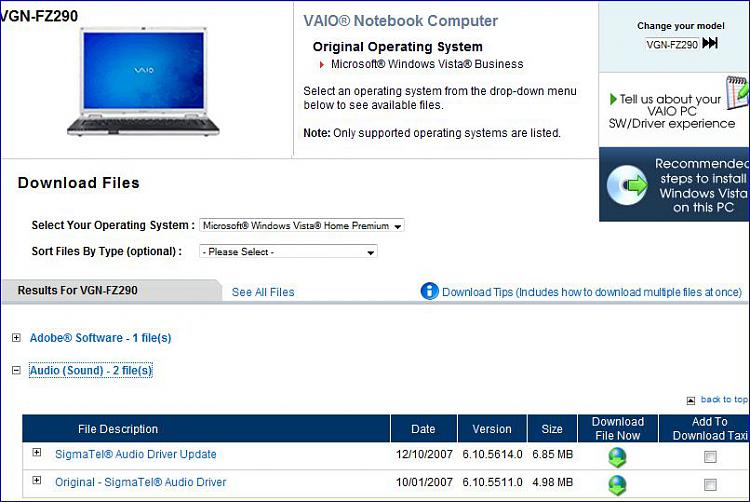Download Original SigmaTel Audio Driver via globe icon
This screenshot has height=502, width=750.
pyautogui.click(x=617, y=485)
